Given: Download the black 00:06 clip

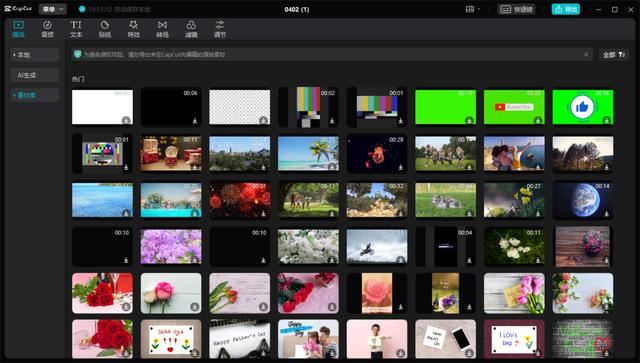Looking at the screenshot, I should (x=195, y=120).
